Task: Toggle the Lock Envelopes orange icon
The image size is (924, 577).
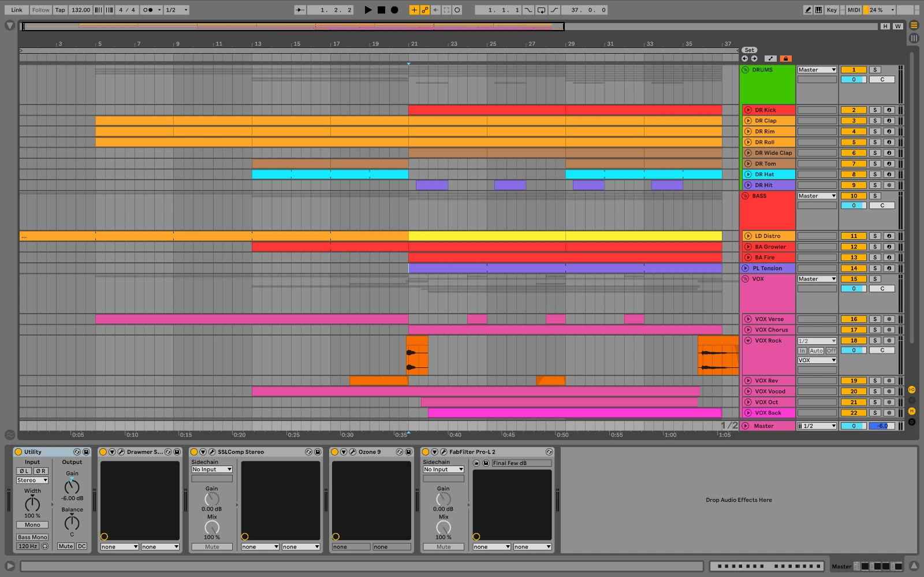Action: 785,58
